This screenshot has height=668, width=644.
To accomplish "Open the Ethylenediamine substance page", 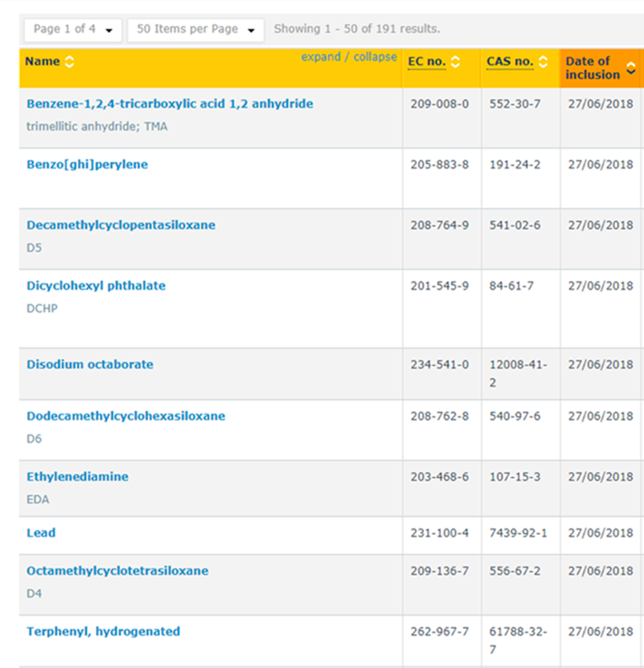I will [x=77, y=477].
